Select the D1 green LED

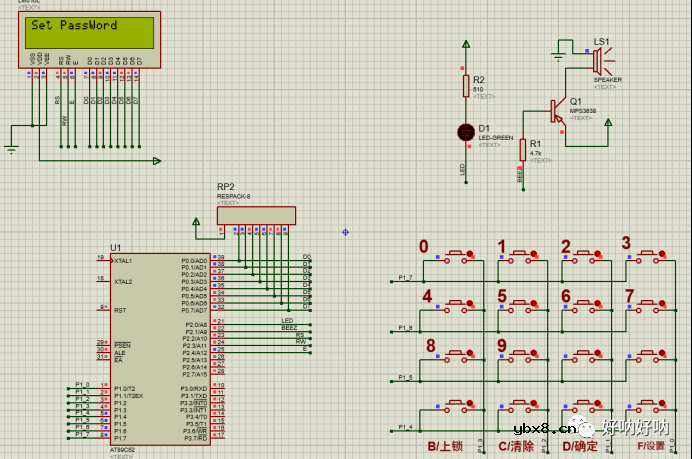[465, 132]
